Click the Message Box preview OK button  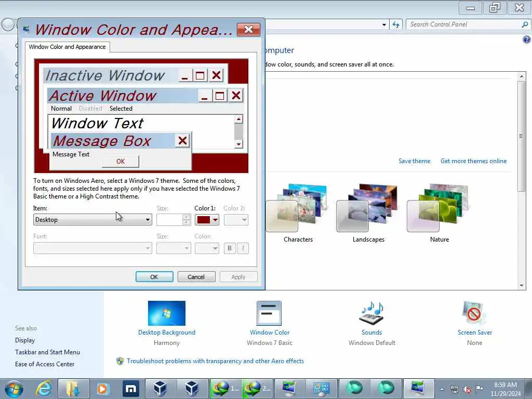pyautogui.click(x=121, y=162)
